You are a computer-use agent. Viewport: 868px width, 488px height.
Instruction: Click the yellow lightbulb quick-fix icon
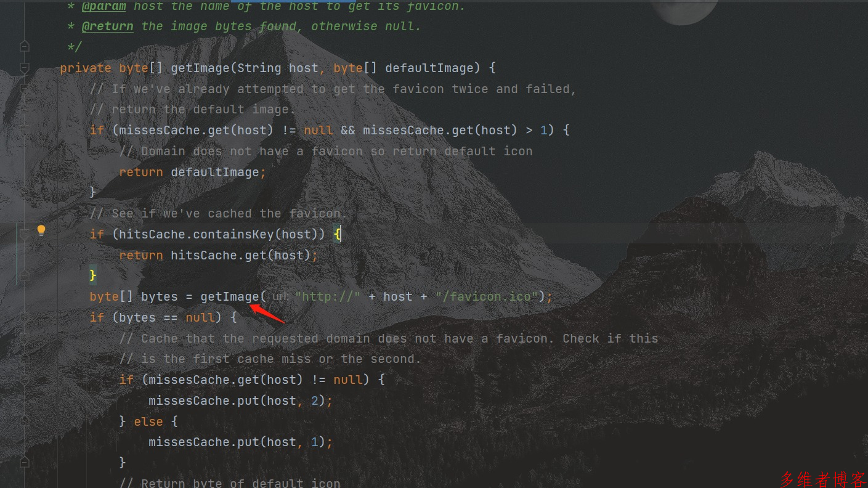point(41,230)
